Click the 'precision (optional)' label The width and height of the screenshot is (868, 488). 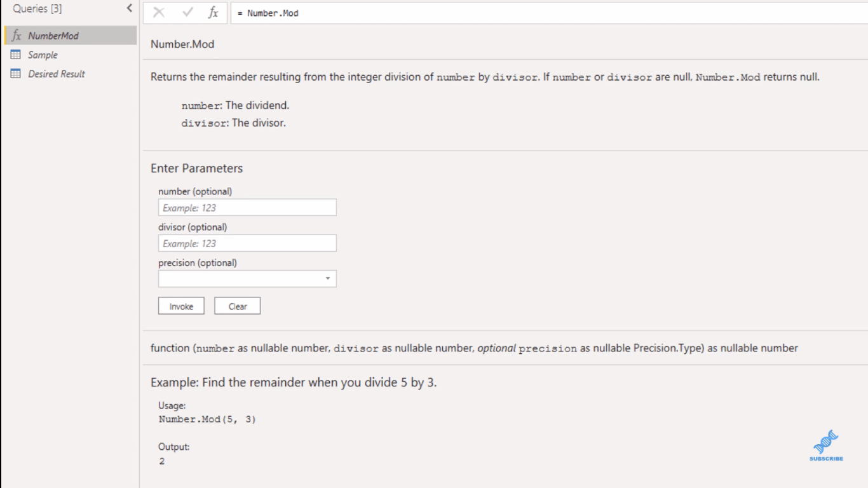(x=198, y=262)
